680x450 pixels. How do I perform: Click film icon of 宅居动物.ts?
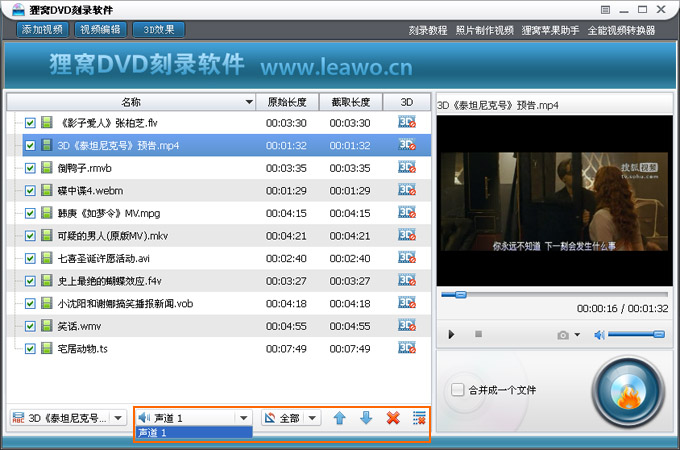tap(47, 348)
